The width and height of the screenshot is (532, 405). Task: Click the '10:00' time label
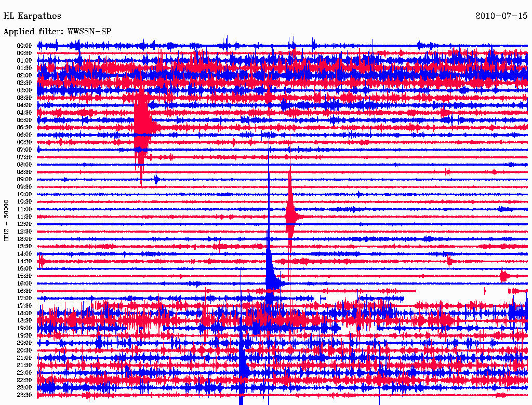tap(24, 194)
